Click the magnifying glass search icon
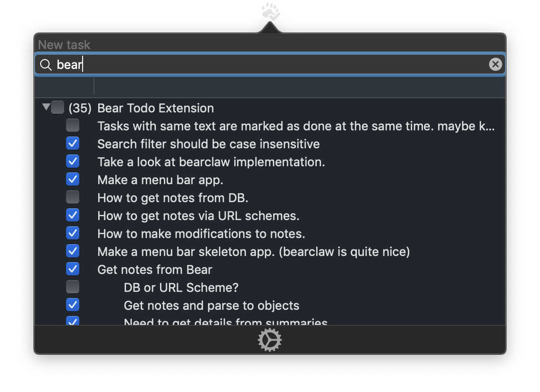 pos(45,64)
